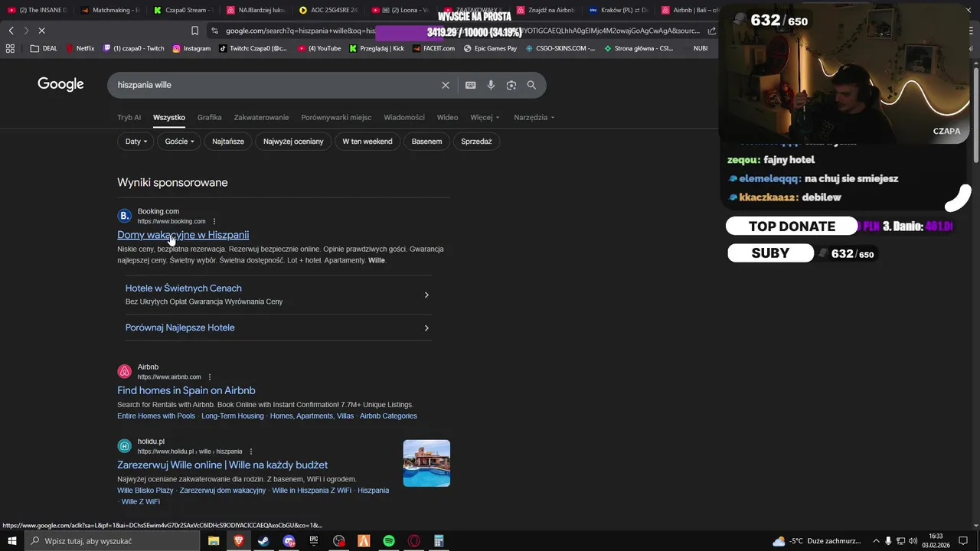980x551 pixels.
Task: Open the taskbar volume control
Action: 913,541
